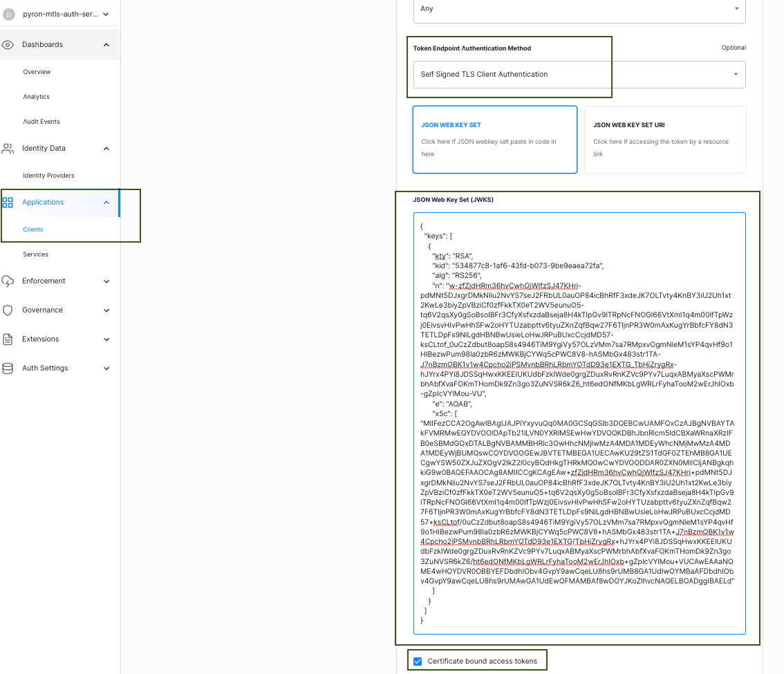Click the Auth Settings database icon
Screen dimensions: 784x674
click(8, 368)
